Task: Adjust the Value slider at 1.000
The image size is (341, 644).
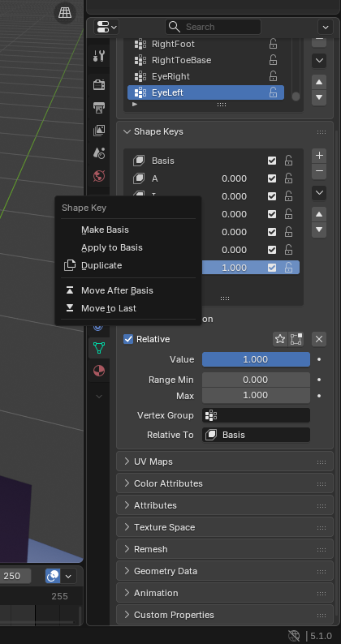Action: click(256, 359)
